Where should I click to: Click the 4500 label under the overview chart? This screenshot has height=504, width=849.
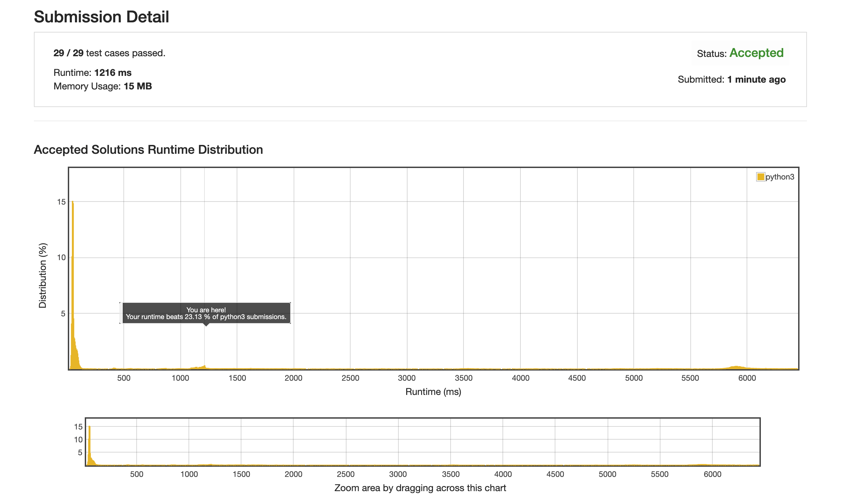(555, 475)
